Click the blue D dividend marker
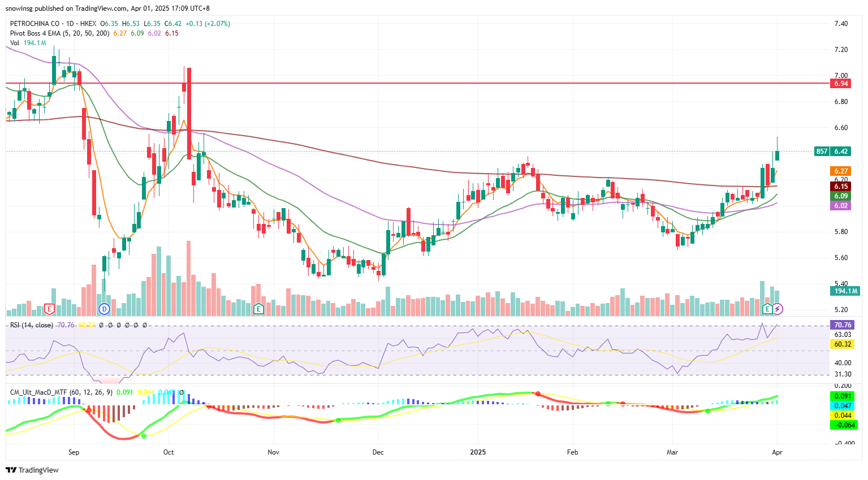 104,309
